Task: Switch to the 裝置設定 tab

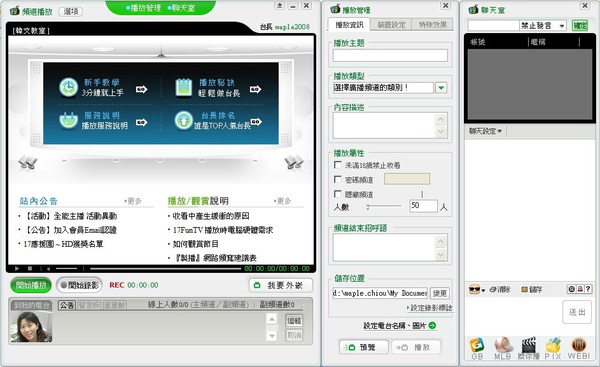Action: (x=391, y=25)
